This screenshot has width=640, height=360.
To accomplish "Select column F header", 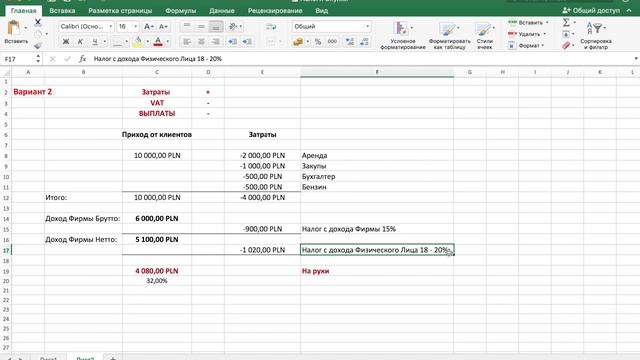I will click(x=377, y=72).
